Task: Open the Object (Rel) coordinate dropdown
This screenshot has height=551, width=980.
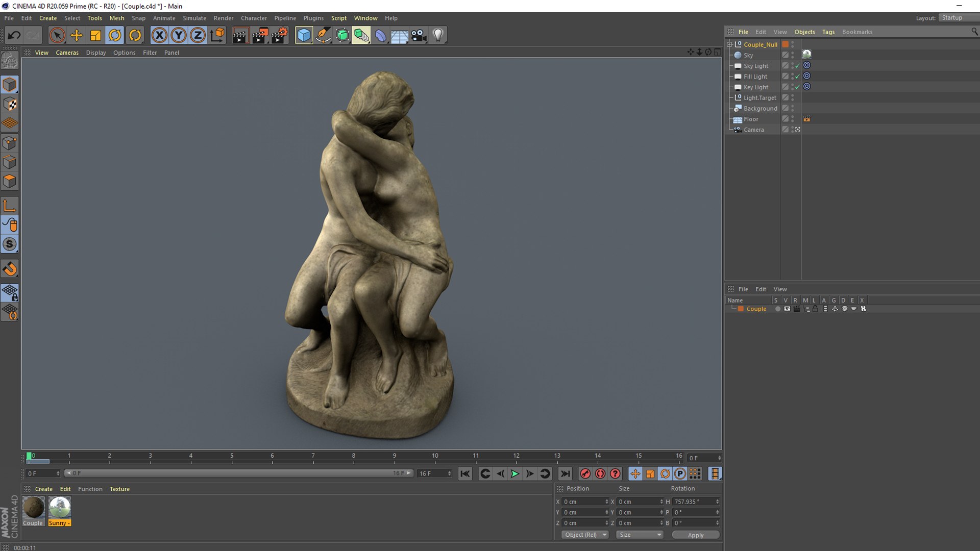Action: [585, 535]
